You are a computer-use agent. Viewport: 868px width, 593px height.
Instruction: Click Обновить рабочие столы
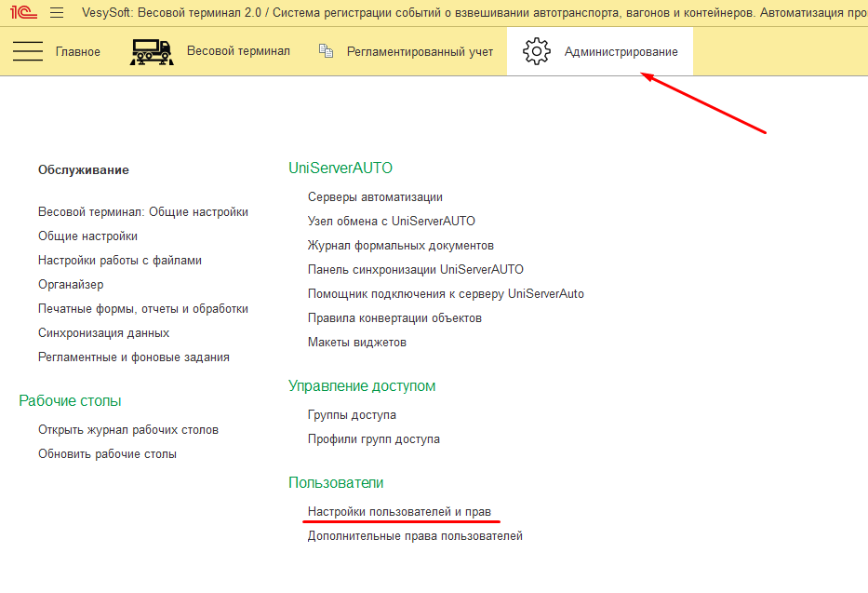[107, 454]
